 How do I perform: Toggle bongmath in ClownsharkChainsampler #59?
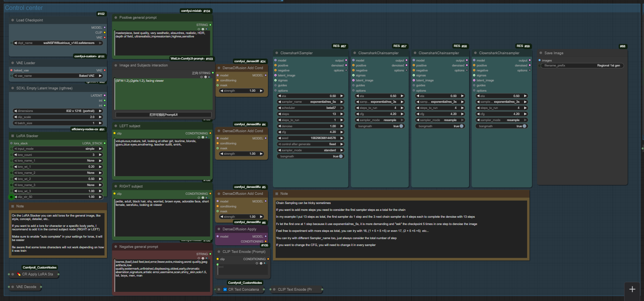coord(524,126)
